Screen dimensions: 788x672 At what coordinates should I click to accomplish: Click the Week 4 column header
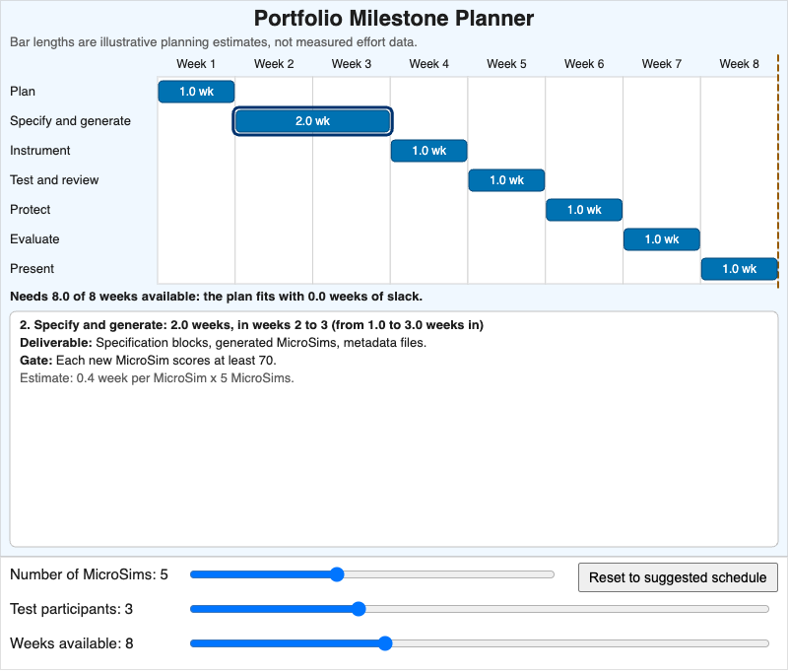[428, 64]
